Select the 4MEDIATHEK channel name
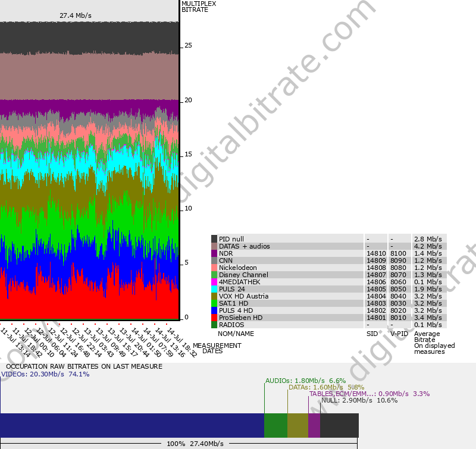This screenshot has height=449, width=476. 240,282
